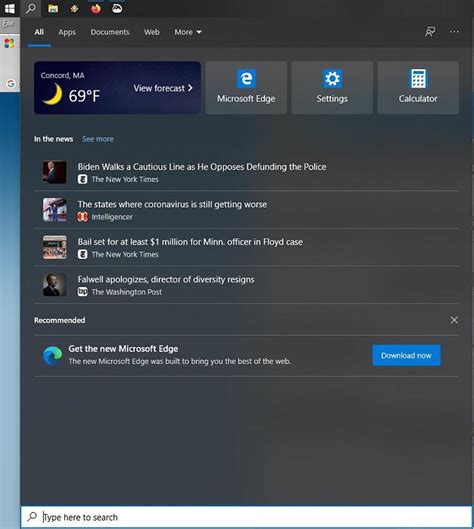This screenshot has height=529, width=474.
Task: Click the coronavirus article thumbnail
Action: click(54, 210)
